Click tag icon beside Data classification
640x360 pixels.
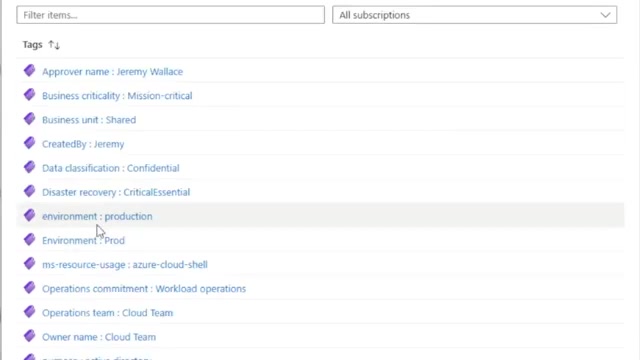pyautogui.click(x=29, y=167)
